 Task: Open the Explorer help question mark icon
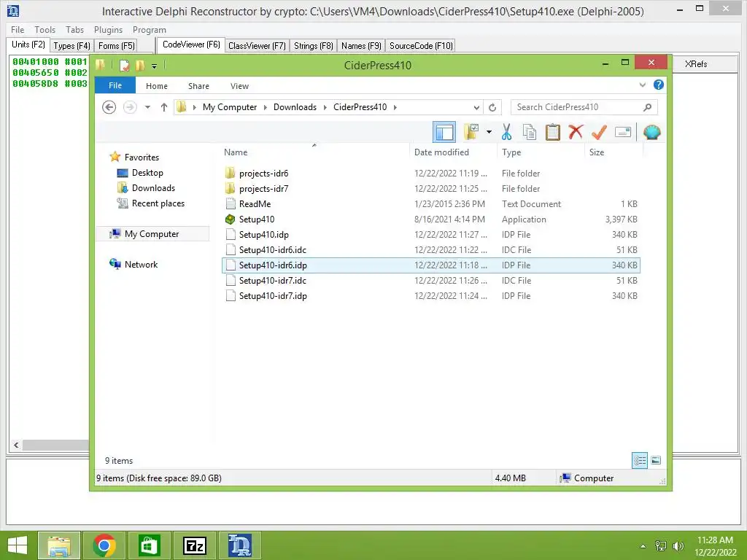tap(659, 85)
